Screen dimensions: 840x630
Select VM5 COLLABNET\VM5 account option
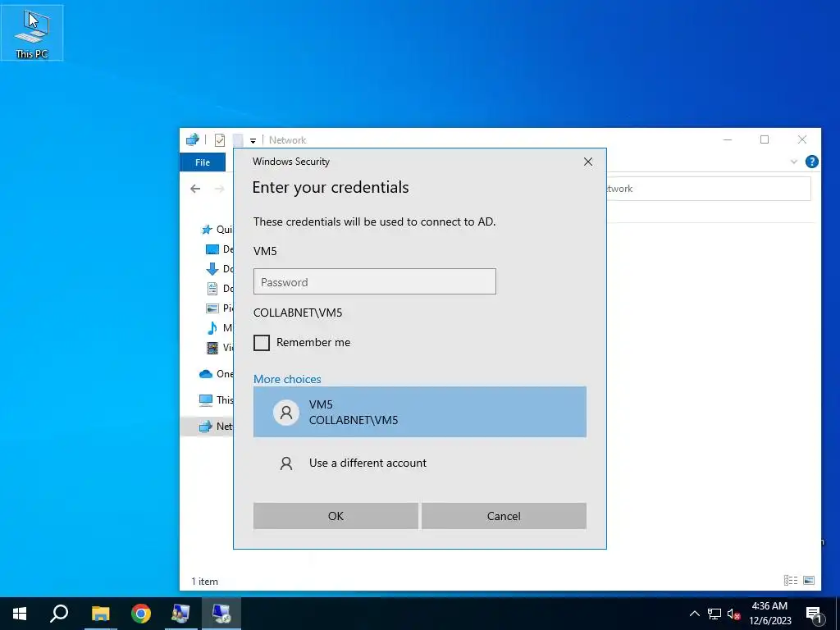click(x=419, y=412)
